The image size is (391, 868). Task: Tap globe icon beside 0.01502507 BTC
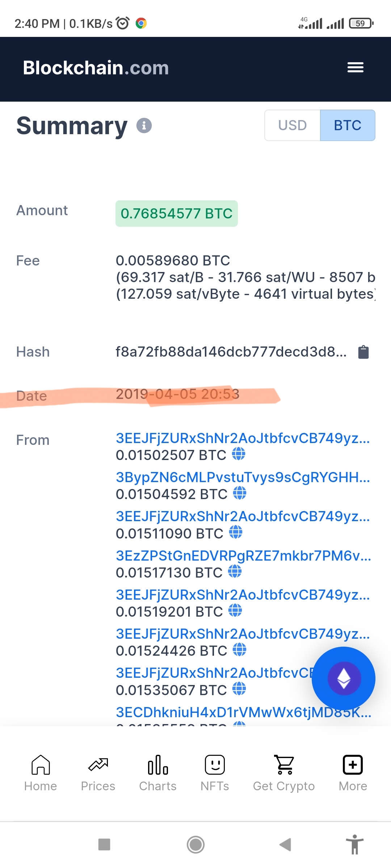(239, 454)
